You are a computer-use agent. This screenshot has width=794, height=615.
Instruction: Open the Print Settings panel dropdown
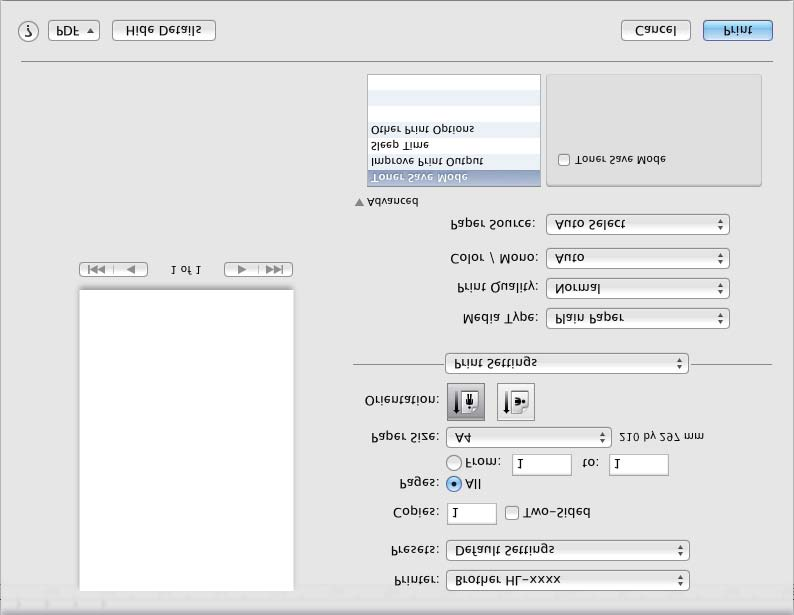[567, 363]
